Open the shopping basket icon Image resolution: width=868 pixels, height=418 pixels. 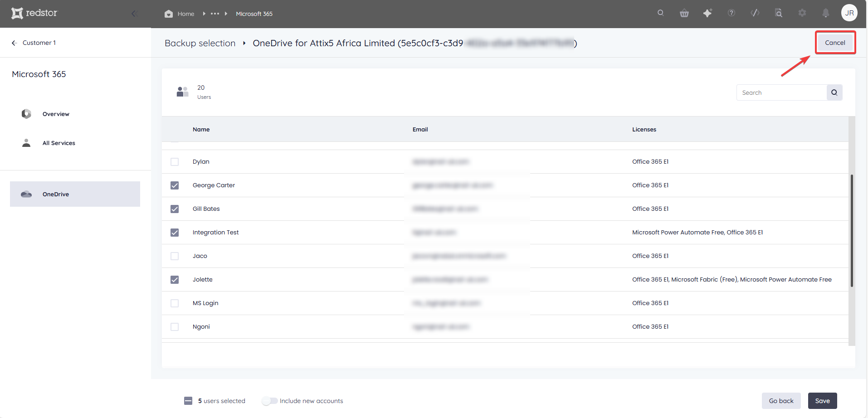pyautogui.click(x=684, y=13)
